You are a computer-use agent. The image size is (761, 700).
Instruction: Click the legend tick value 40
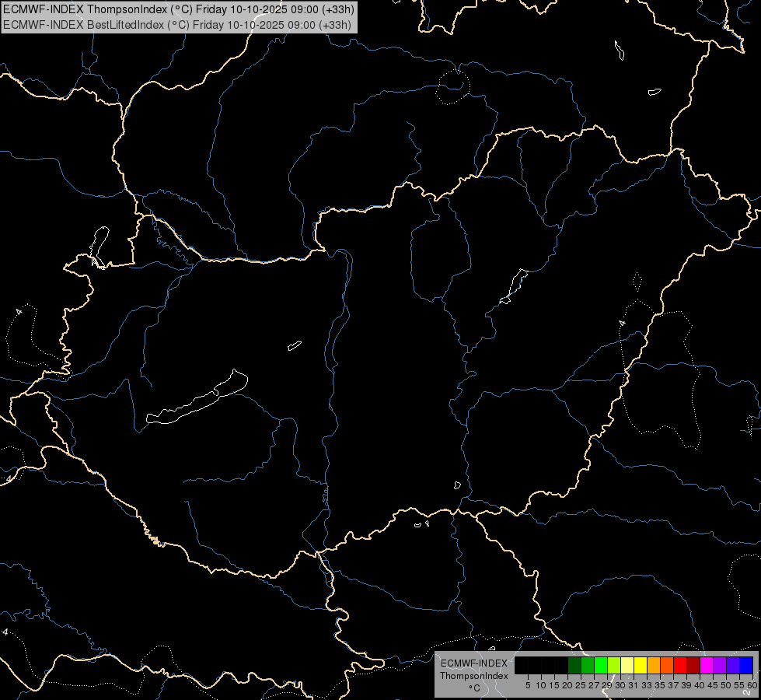point(700,685)
